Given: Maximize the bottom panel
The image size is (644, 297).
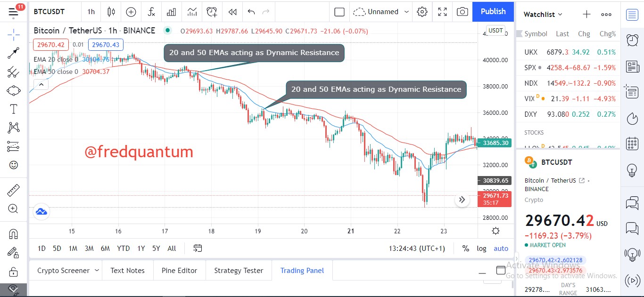Looking at the screenshot, I should [x=501, y=270].
